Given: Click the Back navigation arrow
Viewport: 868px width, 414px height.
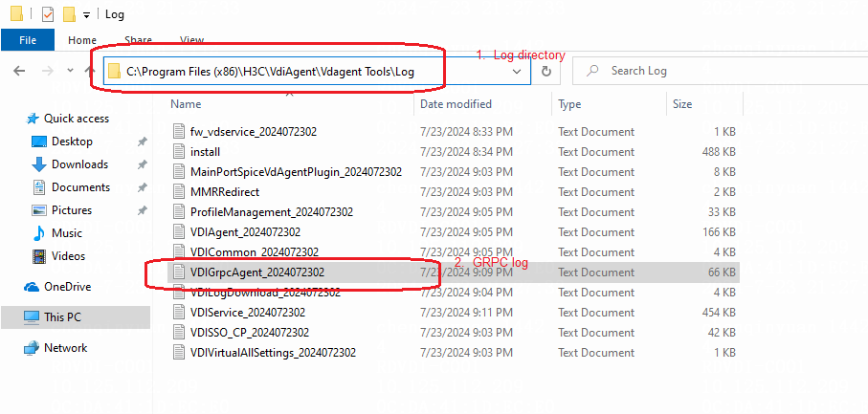Looking at the screenshot, I should (19, 71).
